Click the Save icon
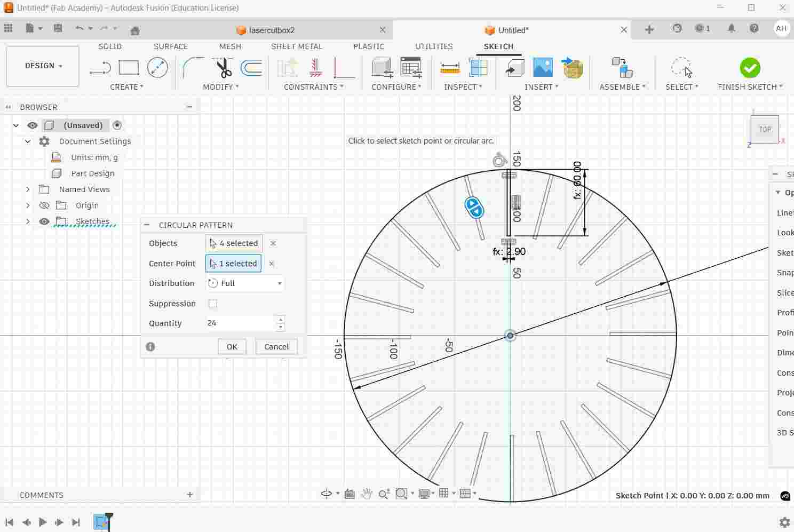 58,29
